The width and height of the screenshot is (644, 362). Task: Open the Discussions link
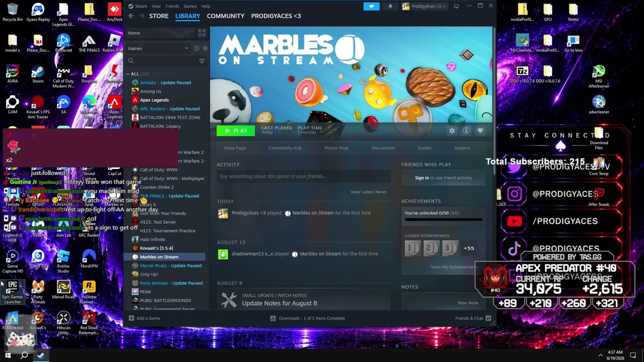point(383,148)
